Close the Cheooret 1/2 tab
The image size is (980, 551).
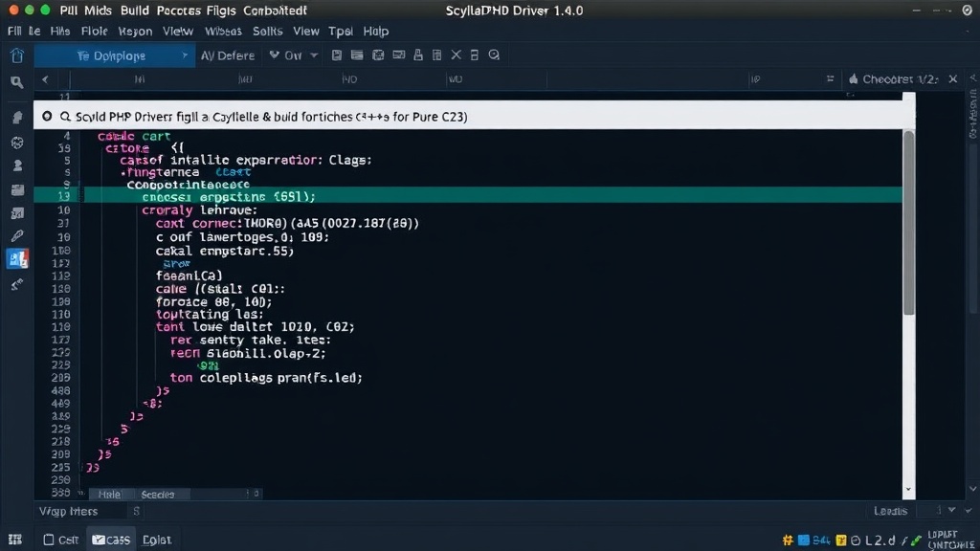tap(952, 78)
